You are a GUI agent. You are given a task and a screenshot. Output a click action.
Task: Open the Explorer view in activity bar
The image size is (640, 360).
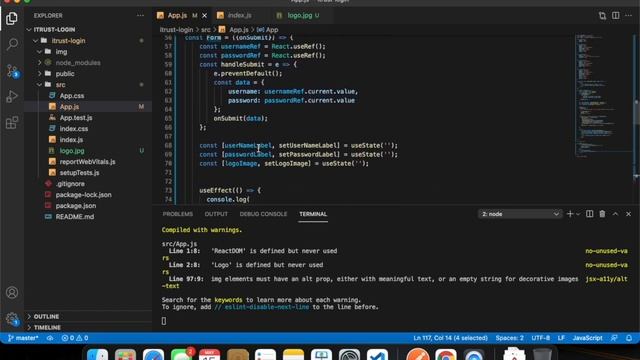(12, 18)
